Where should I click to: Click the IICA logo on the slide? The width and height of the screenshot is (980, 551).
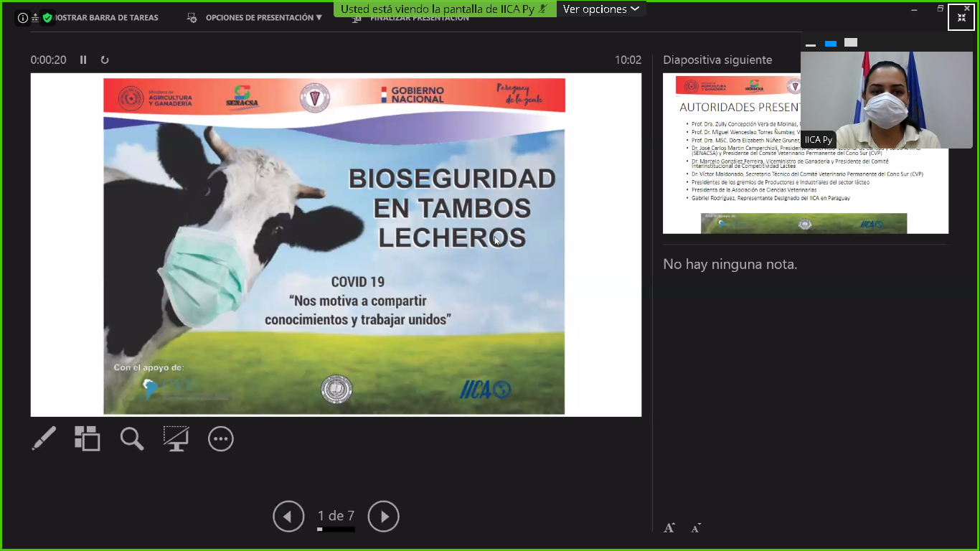coord(486,390)
